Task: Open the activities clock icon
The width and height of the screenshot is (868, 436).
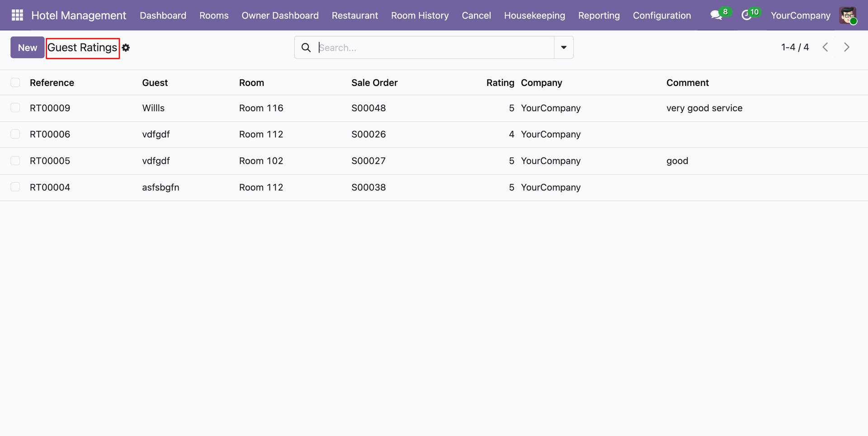Action: [x=746, y=15]
